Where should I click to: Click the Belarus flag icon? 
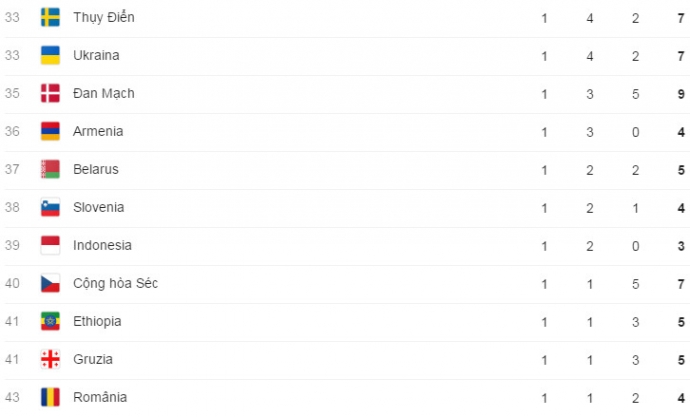tap(50, 170)
